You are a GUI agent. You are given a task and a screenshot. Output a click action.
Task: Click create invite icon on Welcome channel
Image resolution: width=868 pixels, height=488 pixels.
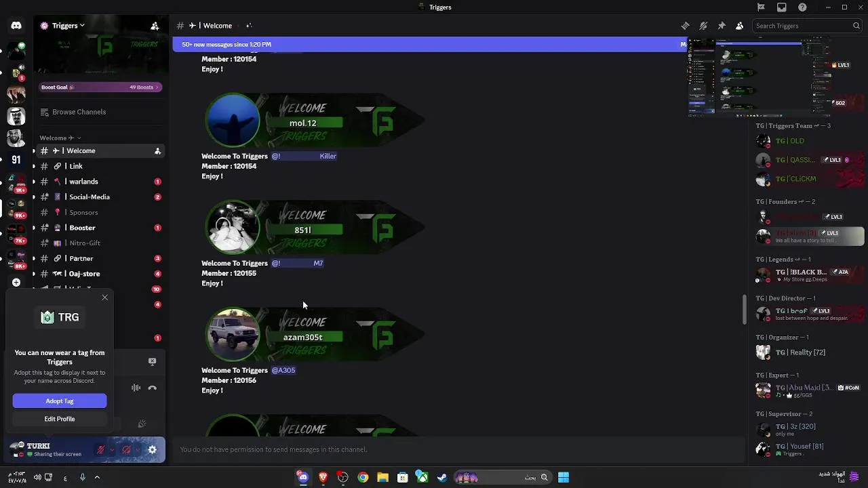pyautogui.click(x=157, y=150)
